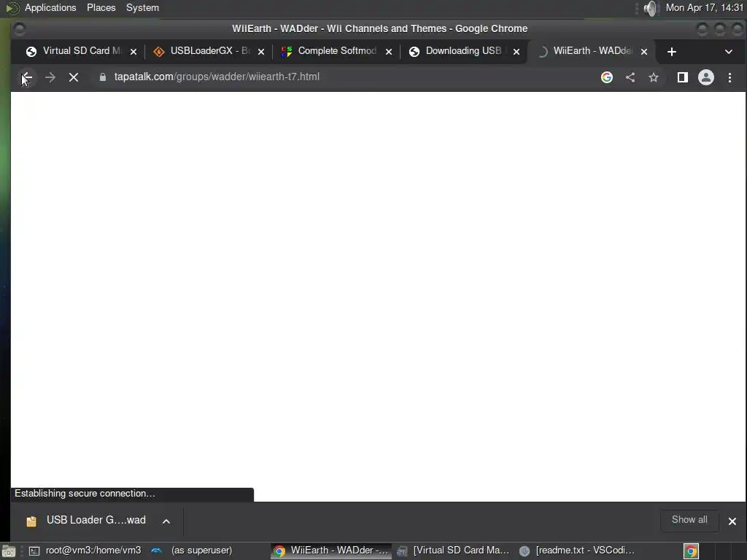
Task: Click the forward navigation arrow
Action: pyautogui.click(x=50, y=77)
